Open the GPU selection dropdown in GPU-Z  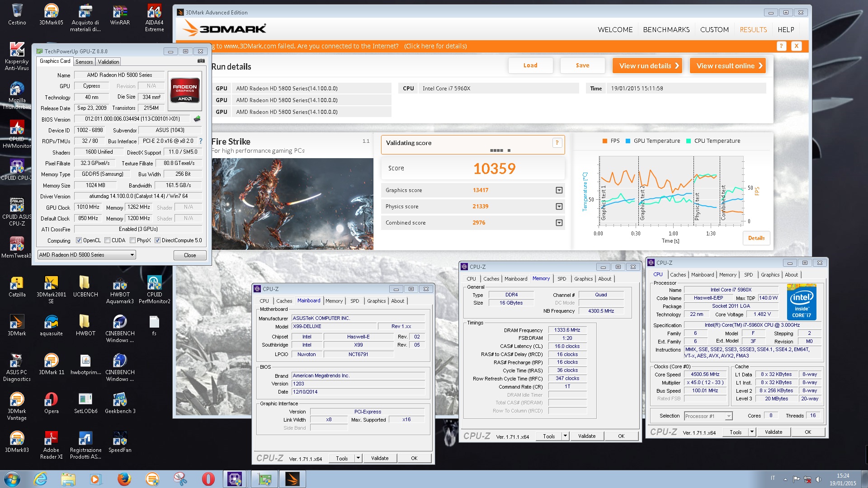coord(86,255)
